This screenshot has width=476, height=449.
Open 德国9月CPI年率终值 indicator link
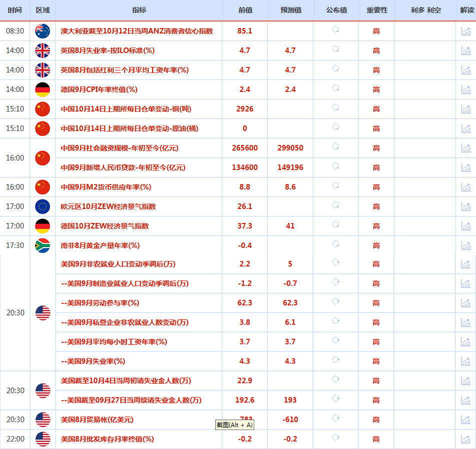click(99, 89)
